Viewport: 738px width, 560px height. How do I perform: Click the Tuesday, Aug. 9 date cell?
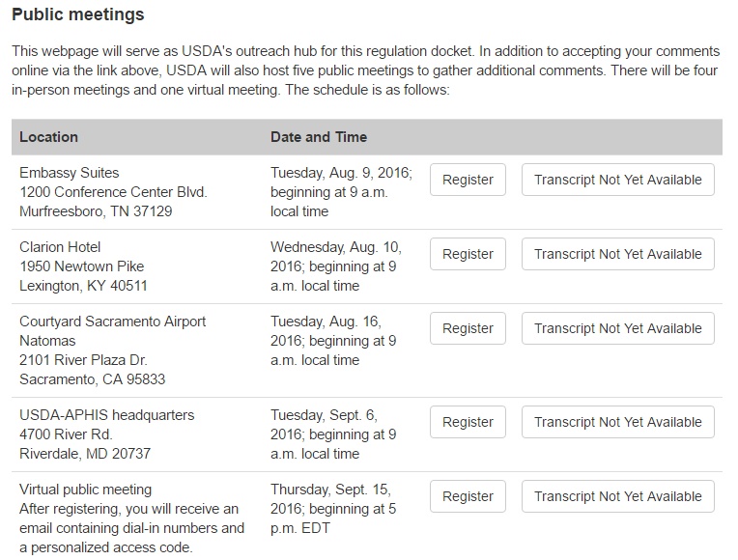(341, 192)
